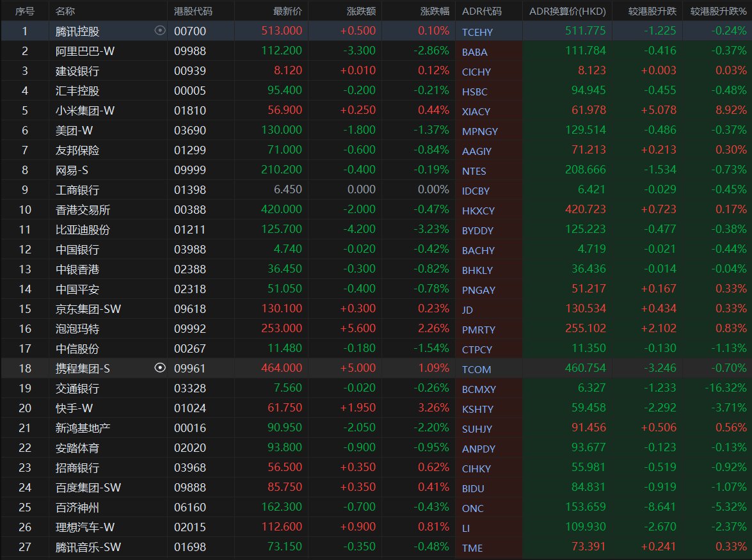The width and height of the screenshot is (752, 560).
Task: Sort by the ADR代码 column header
Action: click(481, 11)
